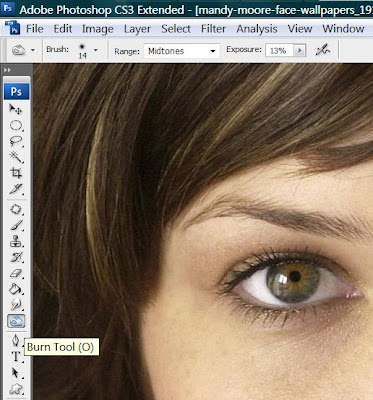373x400 pixels.
Task: Select the Slice tool
Action: pyautogui.click(x=16, y=189)
